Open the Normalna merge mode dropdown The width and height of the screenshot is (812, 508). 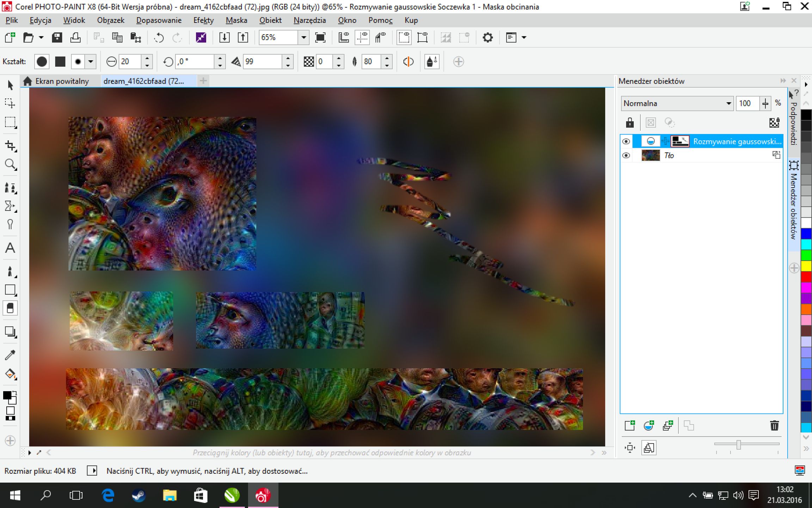click(x=728, y=103)
